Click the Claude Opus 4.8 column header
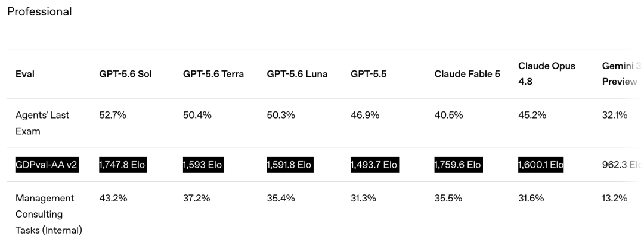The width and height of the screenshot is (644, 245). [x=546, y=74]
